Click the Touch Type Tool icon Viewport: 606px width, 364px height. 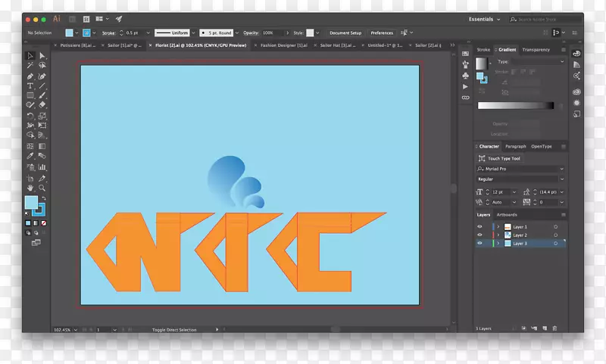coord(483,159)
